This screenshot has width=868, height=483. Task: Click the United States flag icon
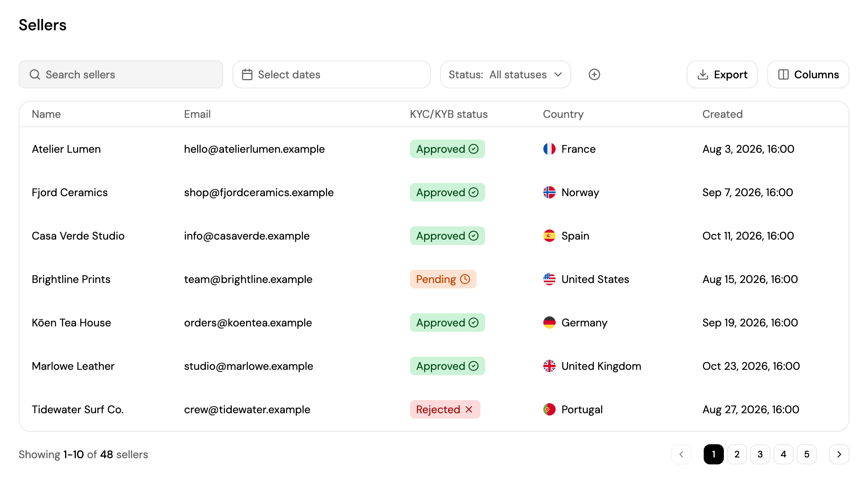point(549,279)
